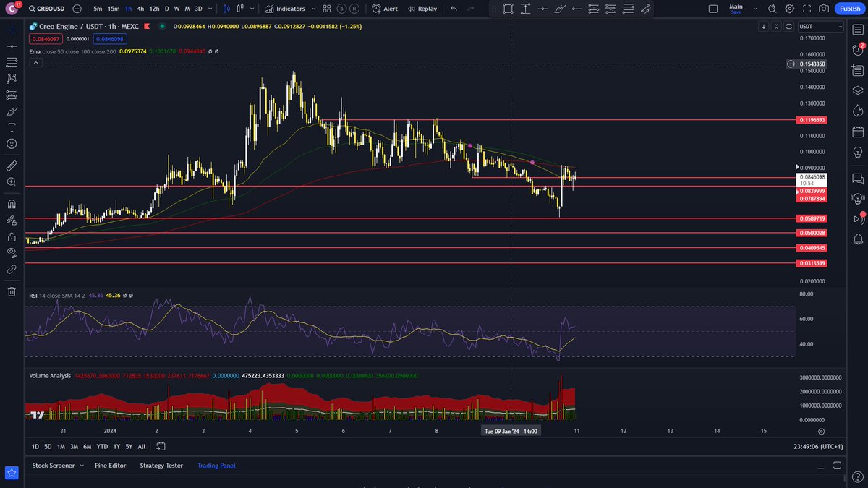This screenshot has height=488, width=868.
Task: Open the chart layout selector square icon
Action: tap(713, 9)
